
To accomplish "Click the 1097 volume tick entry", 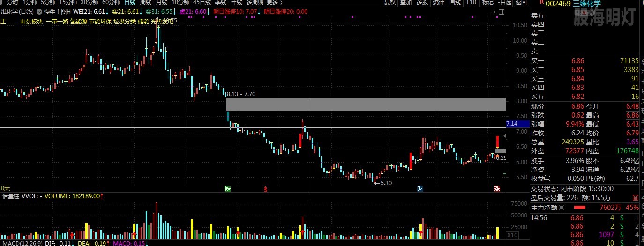I will pyautogui.click(x=606, y=234).
